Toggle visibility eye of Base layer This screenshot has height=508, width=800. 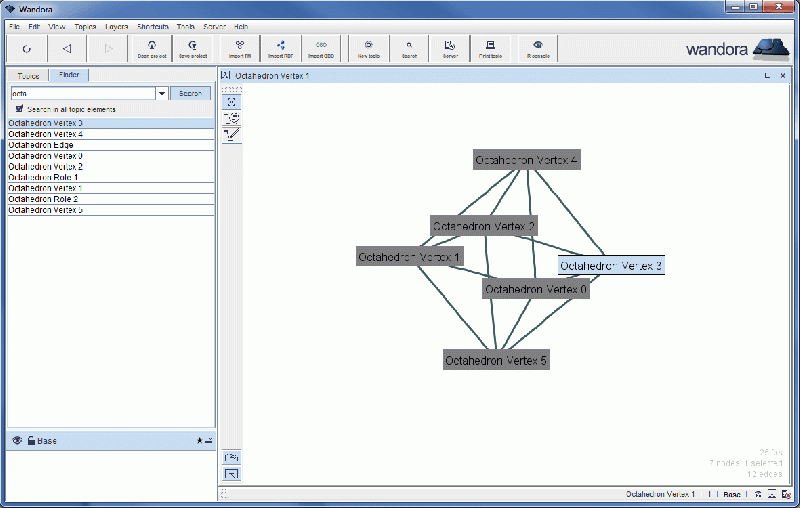point(17,440)
